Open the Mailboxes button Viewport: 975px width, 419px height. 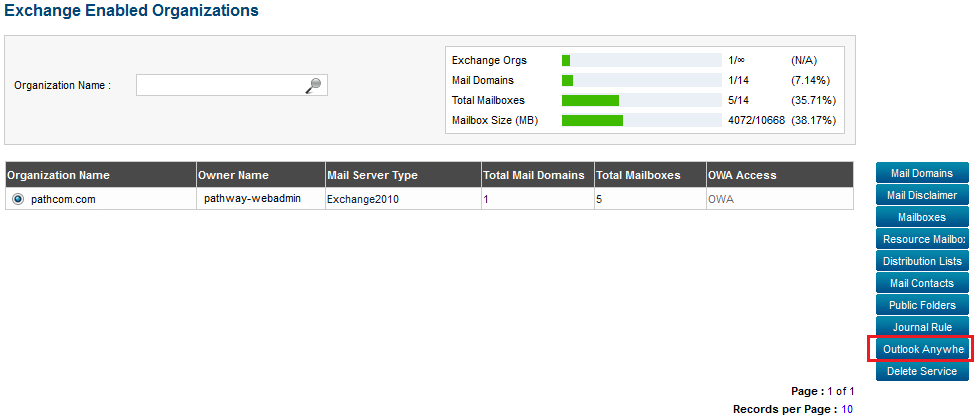922,217
